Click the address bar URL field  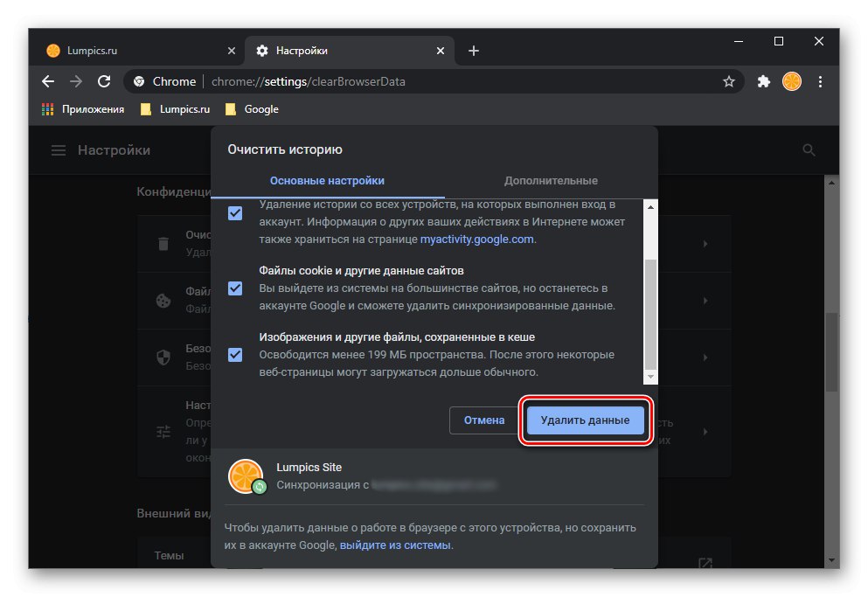tap(434, 81)
